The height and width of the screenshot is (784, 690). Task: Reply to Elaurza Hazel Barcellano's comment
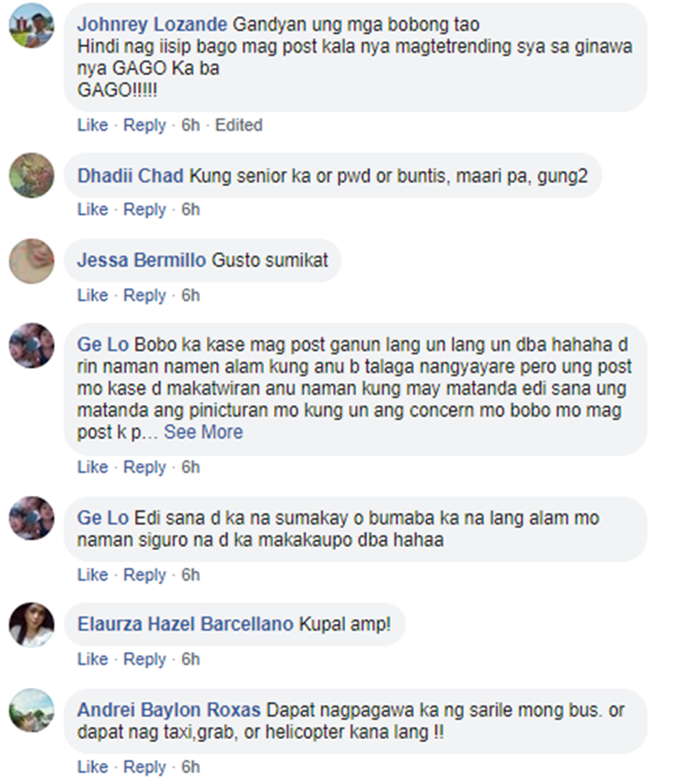point(144,660)
